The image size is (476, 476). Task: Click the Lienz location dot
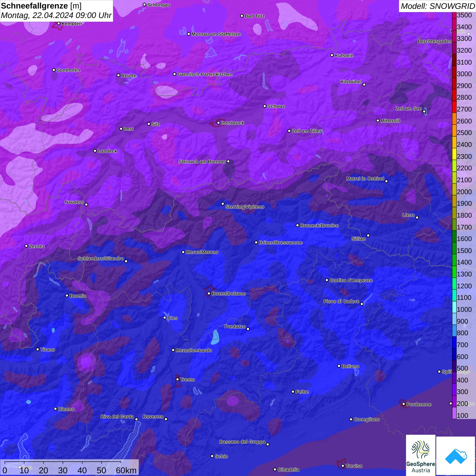click(417, 218)
